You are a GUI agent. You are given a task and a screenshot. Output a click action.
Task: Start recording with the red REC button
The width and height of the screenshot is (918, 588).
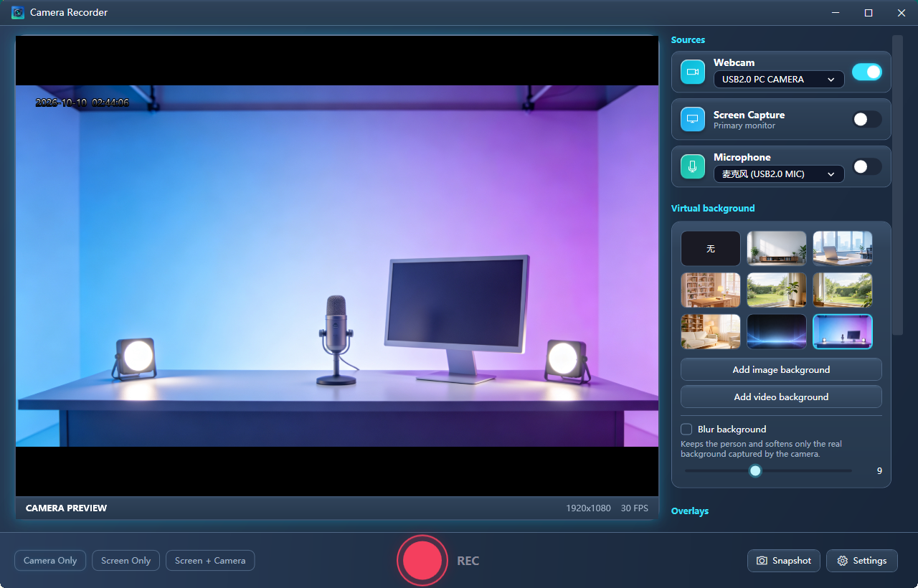[x=422, y=561]
